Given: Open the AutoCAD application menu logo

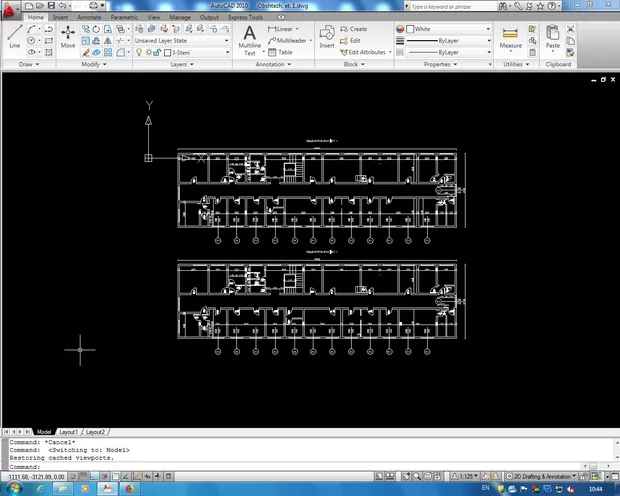Looking at the screenshot, I should [x=12, y=8].
